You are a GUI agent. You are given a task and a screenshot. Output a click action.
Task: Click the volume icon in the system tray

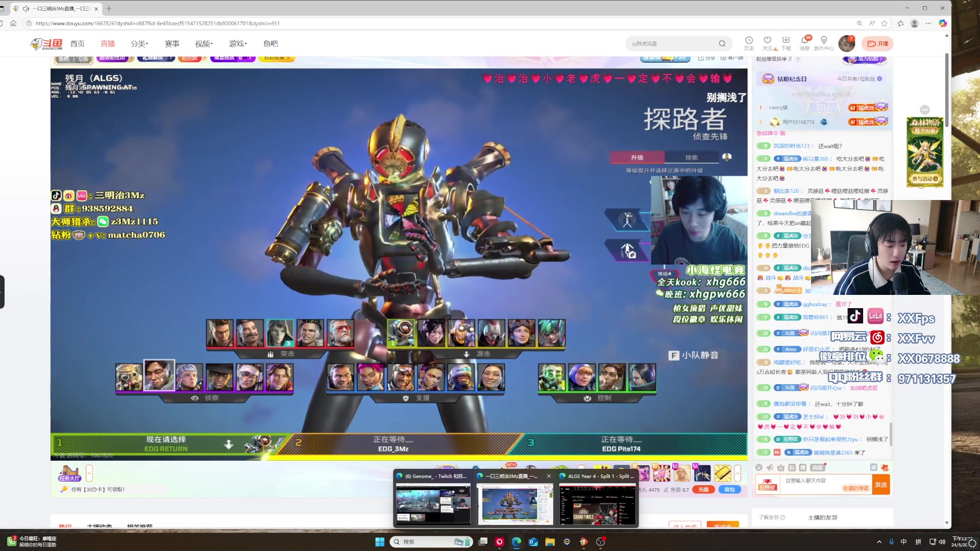point(942,542)
